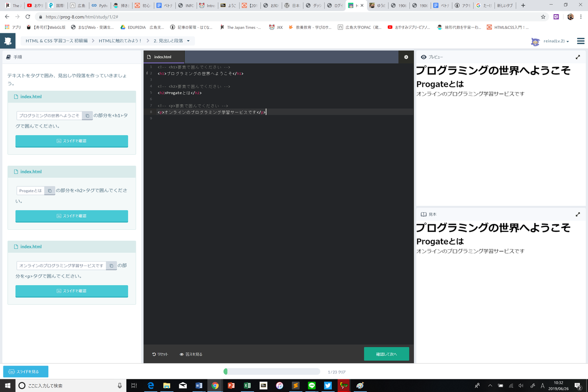Open The Japan Times bookmark
588x392 pixels.
click(x=241, y=27)
